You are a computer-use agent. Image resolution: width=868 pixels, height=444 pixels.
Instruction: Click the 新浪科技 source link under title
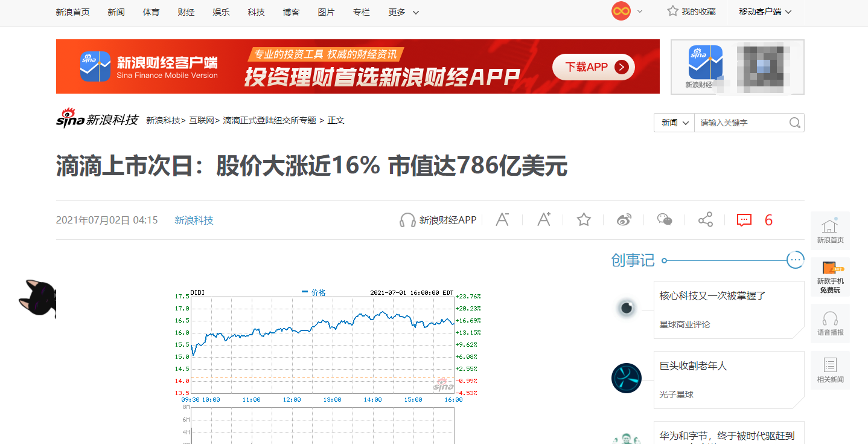click(194, 220)
